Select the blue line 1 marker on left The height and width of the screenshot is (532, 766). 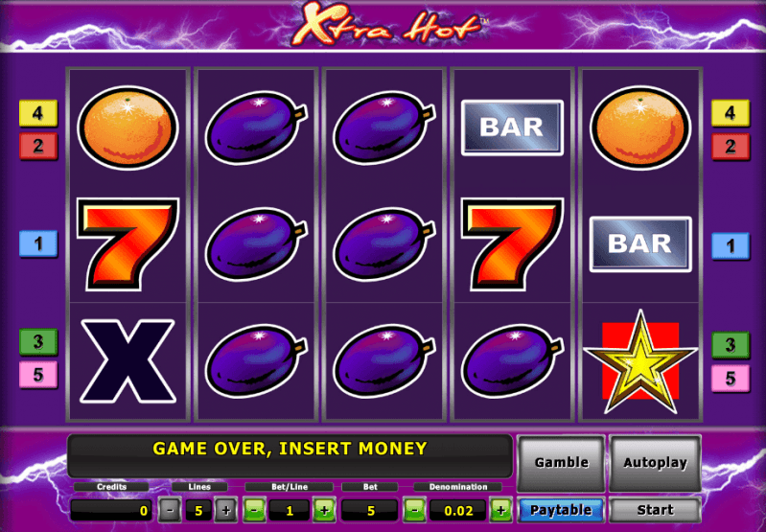click(38, 243)
